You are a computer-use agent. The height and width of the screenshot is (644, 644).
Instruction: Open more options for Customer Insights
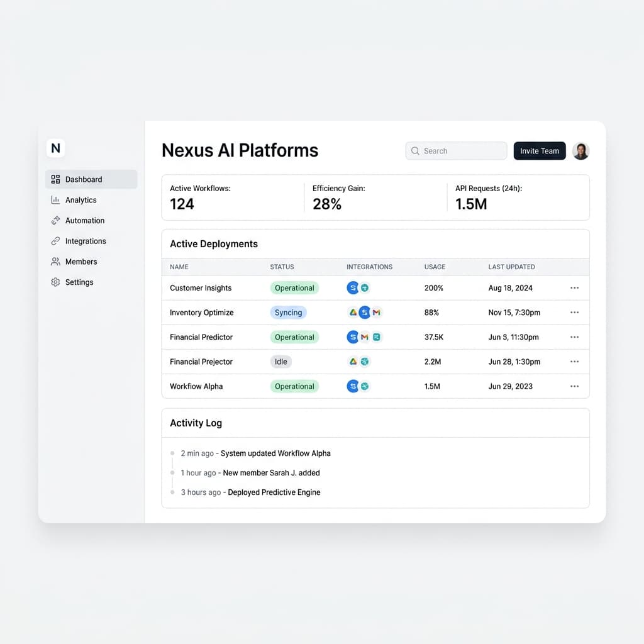574,288
